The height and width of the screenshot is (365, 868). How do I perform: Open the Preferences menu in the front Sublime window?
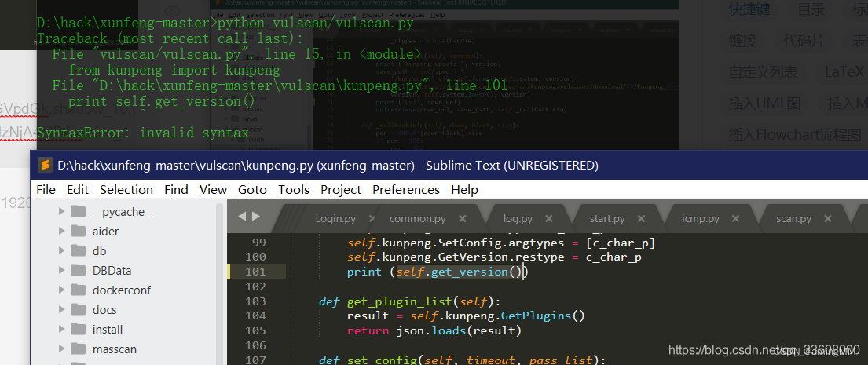(x=406, y=190)
